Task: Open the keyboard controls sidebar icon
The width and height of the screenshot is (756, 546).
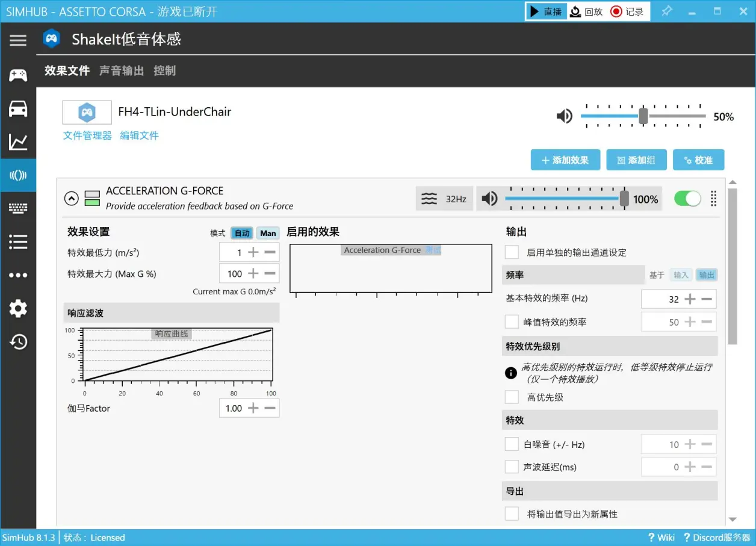Action: pyautogui.click(x=18, y=208)
